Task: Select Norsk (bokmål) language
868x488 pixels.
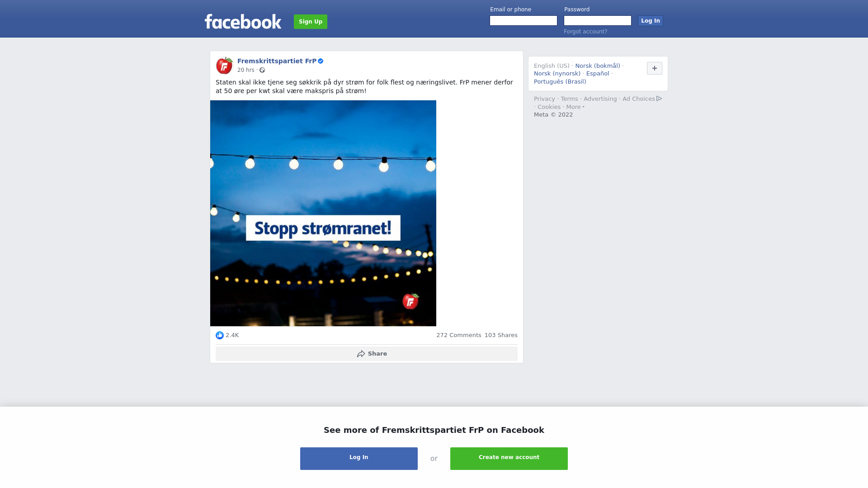Action: 598,66
